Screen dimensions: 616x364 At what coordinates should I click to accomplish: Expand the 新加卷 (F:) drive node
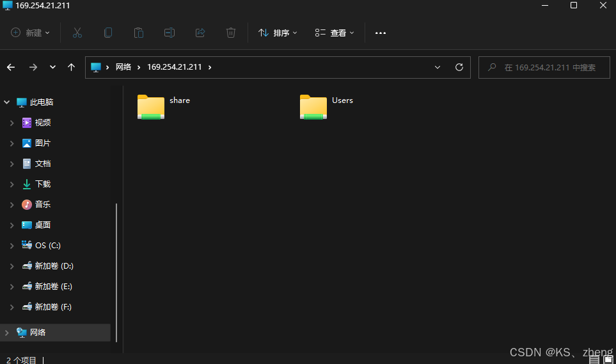pyautogui.click(x=12, y=307)
